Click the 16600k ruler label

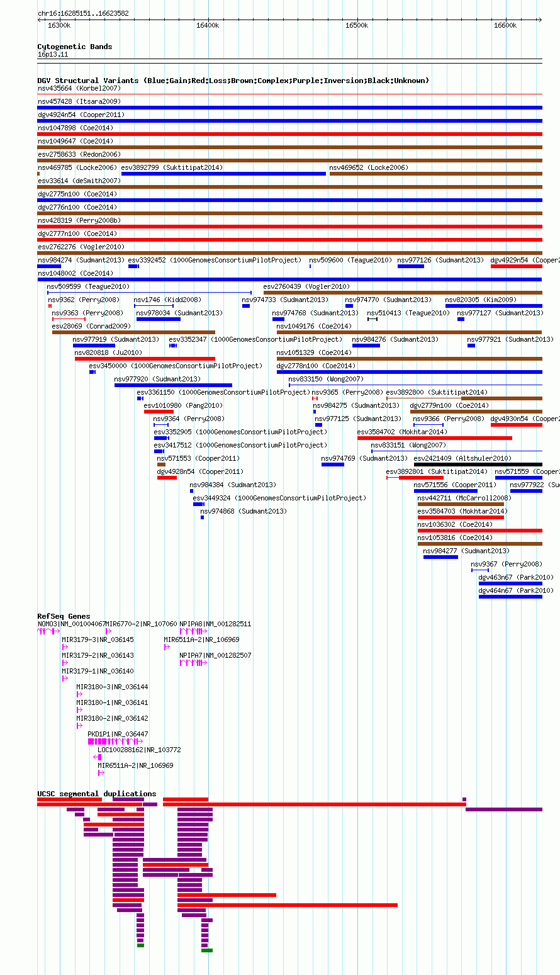coord(505,25)
